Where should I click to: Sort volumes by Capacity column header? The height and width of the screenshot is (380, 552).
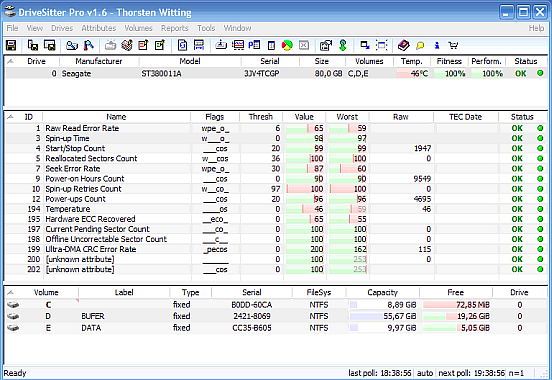(382, 292)
